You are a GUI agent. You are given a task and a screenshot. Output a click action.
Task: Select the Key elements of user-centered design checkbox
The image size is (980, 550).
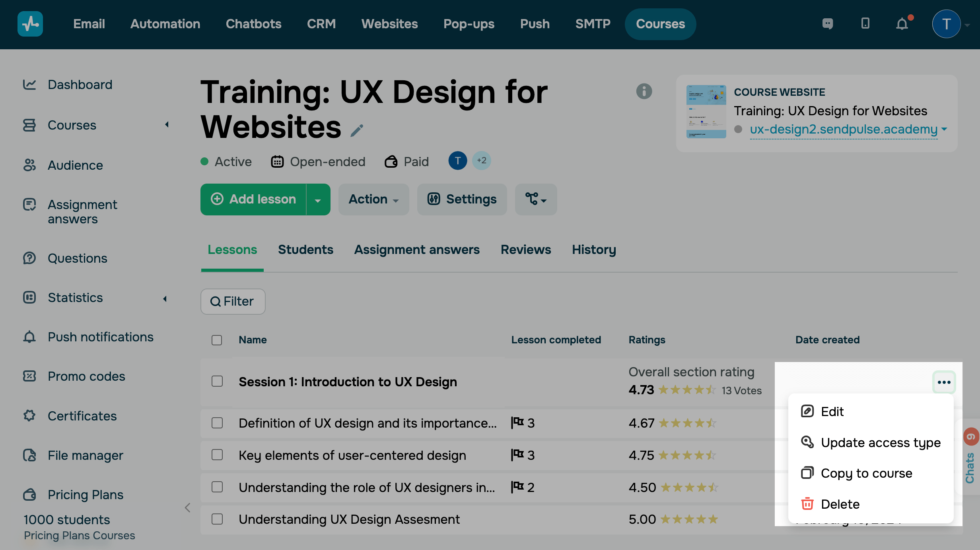(217, 455)
